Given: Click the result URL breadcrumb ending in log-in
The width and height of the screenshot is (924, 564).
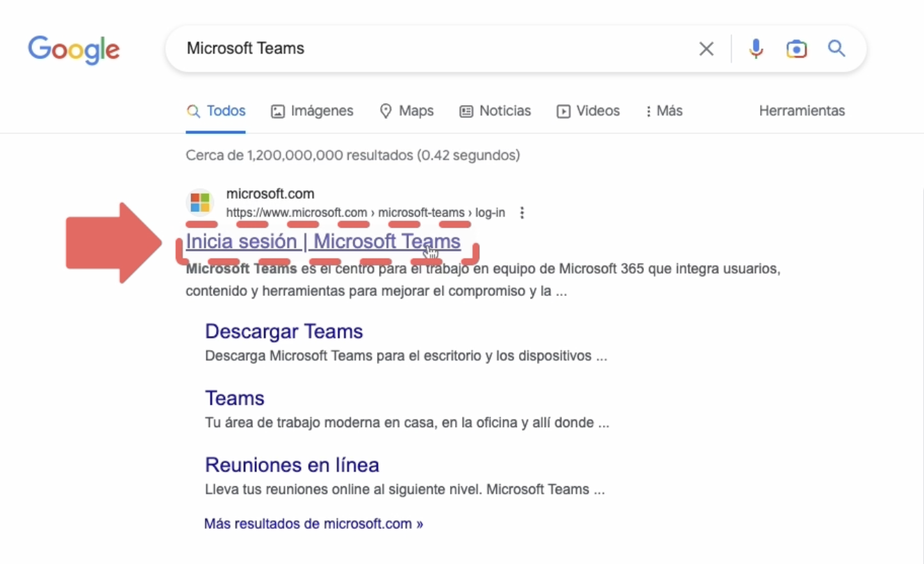Looking at the screenshot, I should [x=365, y=213].
